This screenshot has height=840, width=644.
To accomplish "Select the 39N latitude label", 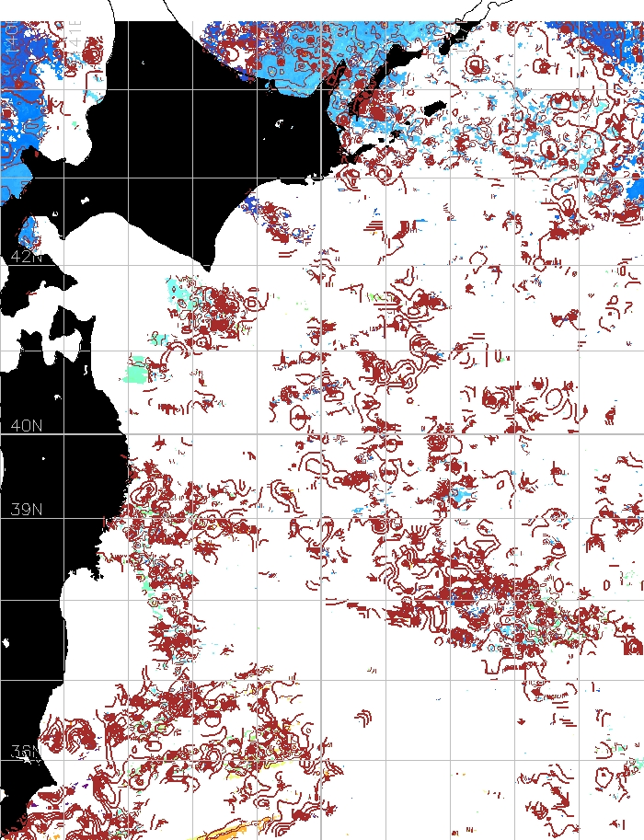I will 27,510.
